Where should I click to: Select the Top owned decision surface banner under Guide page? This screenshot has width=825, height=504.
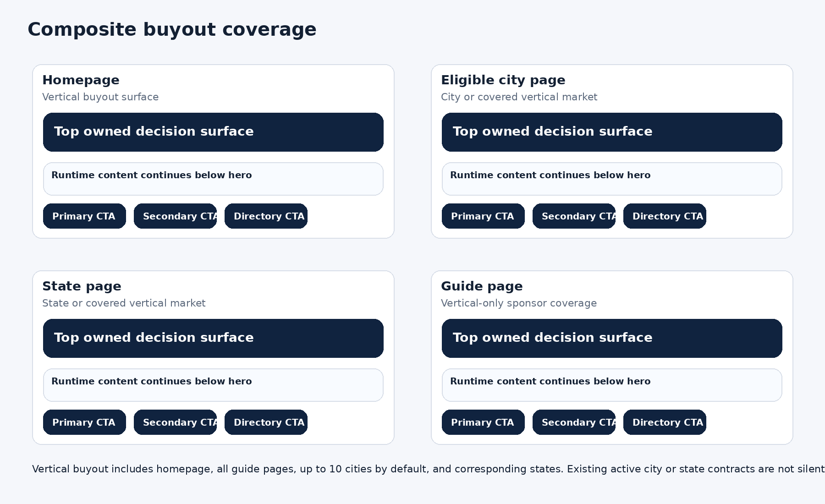[611, 338]
